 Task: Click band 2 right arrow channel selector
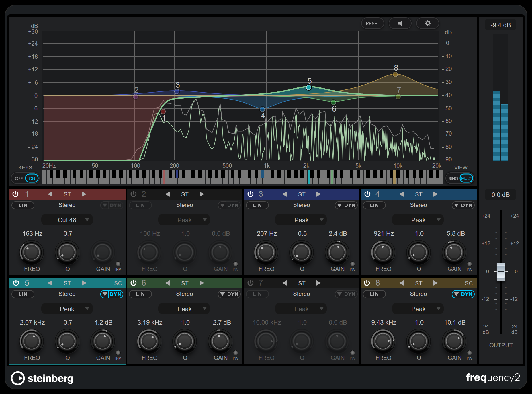tap(202, 194)
